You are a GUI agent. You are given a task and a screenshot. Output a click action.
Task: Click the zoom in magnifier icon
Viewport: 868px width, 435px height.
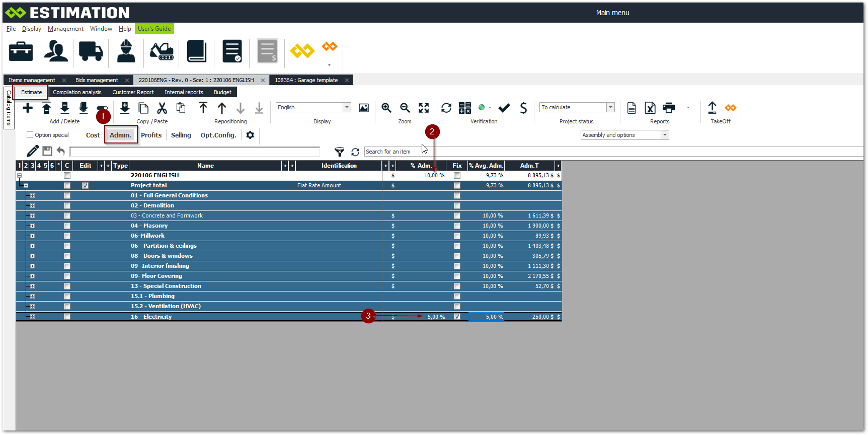386,108
